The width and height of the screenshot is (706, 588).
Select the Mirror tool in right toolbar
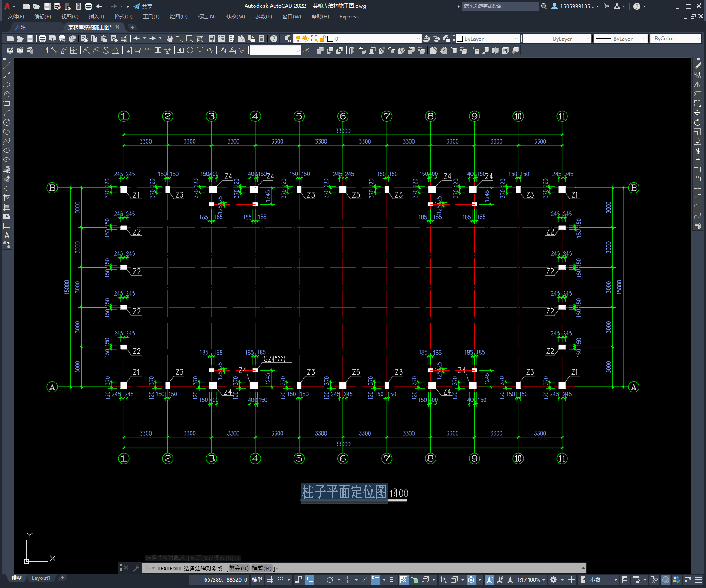click(x=697, y=84)
